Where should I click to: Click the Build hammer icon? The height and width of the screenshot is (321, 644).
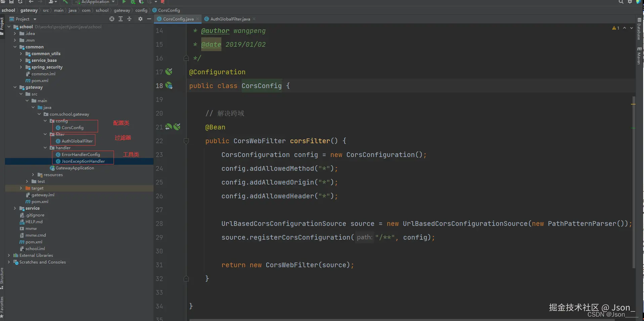pos(65,2)
